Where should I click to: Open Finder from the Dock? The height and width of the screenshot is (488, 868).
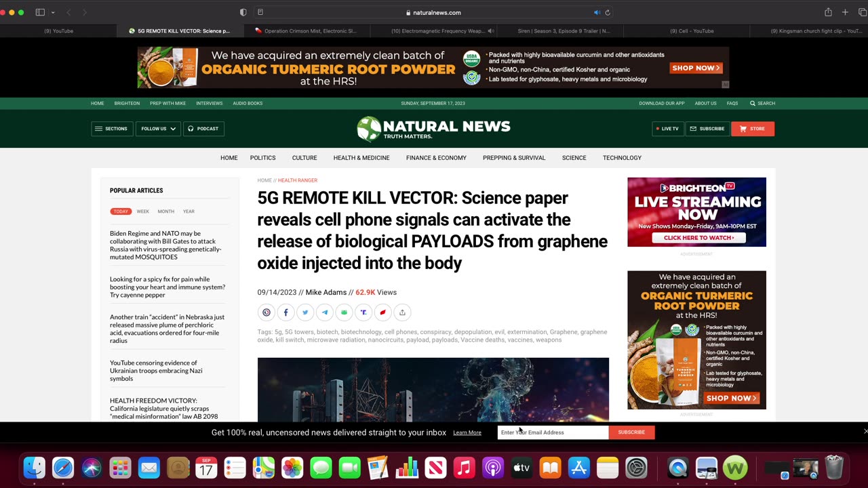35,468
